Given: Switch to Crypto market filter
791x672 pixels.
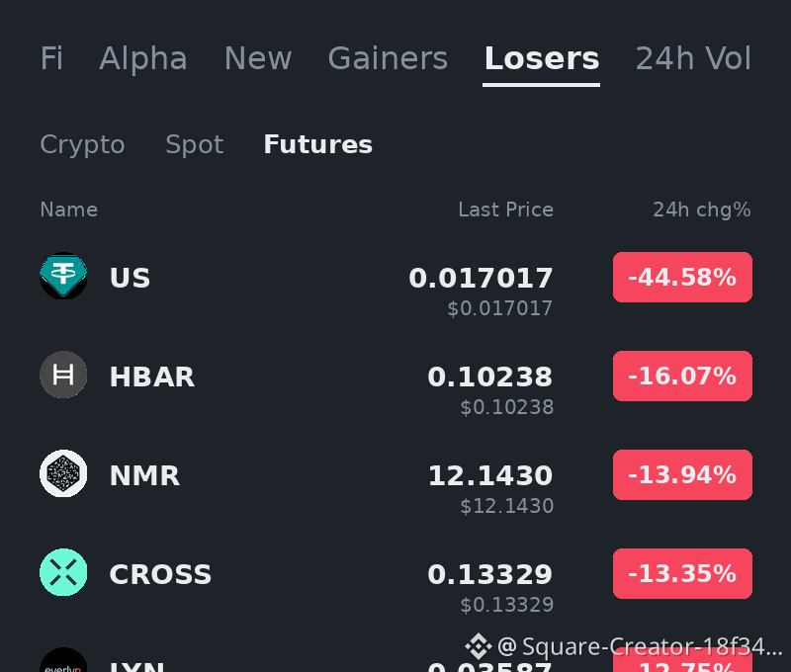Looking at the screenshot, I should pyautogui.click(x=82, y=144).
